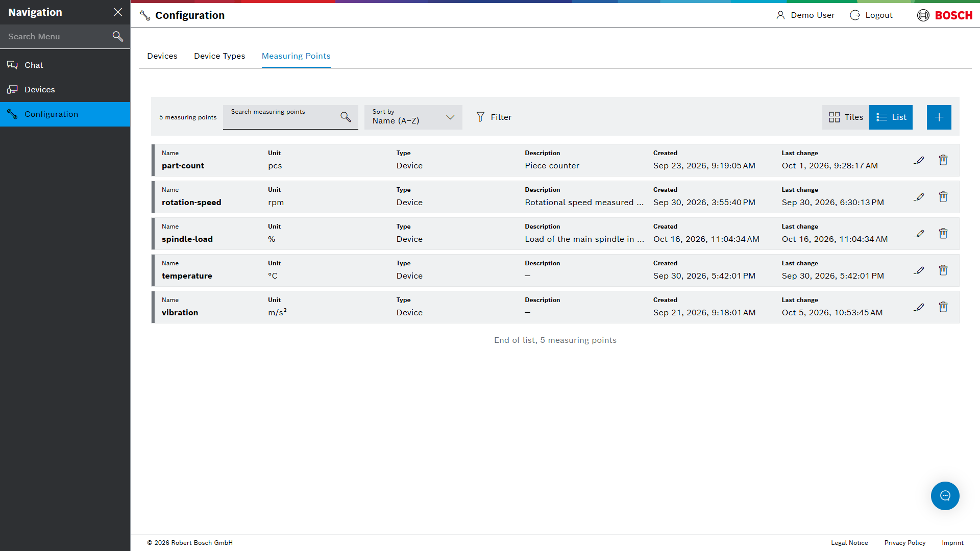Select the Measuring Points tab
The width and height of the screenshot is (980, 551).
click(x=296, y=56)
